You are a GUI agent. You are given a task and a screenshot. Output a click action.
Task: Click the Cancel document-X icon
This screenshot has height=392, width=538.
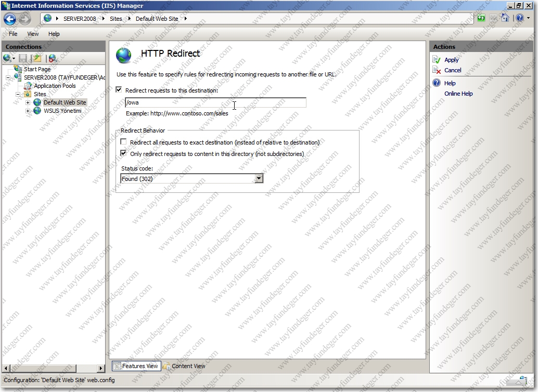(x=437, y=70)
